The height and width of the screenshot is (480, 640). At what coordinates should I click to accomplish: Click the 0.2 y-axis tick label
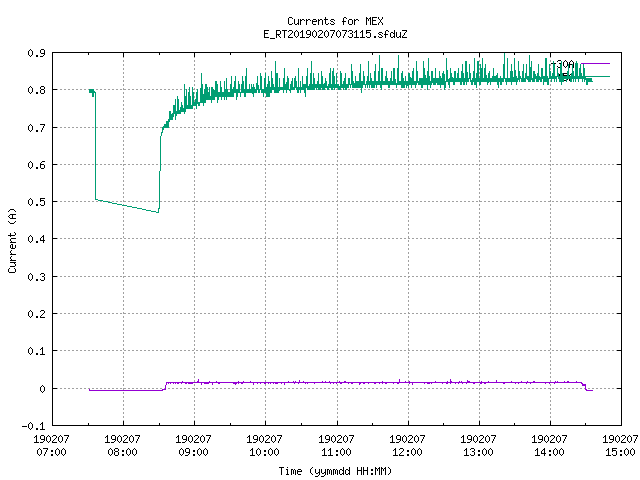(37, 314)
